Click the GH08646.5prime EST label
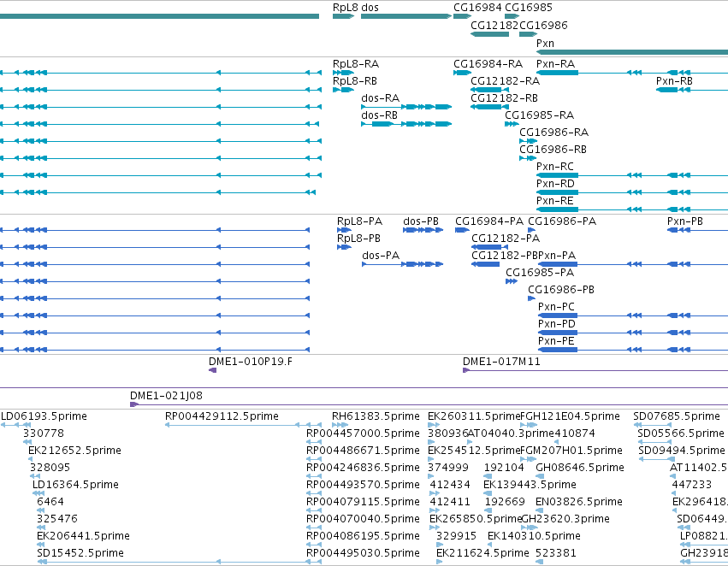Image resolution: width=728 pixels, height=566 pixels. [x=580, y=469]
